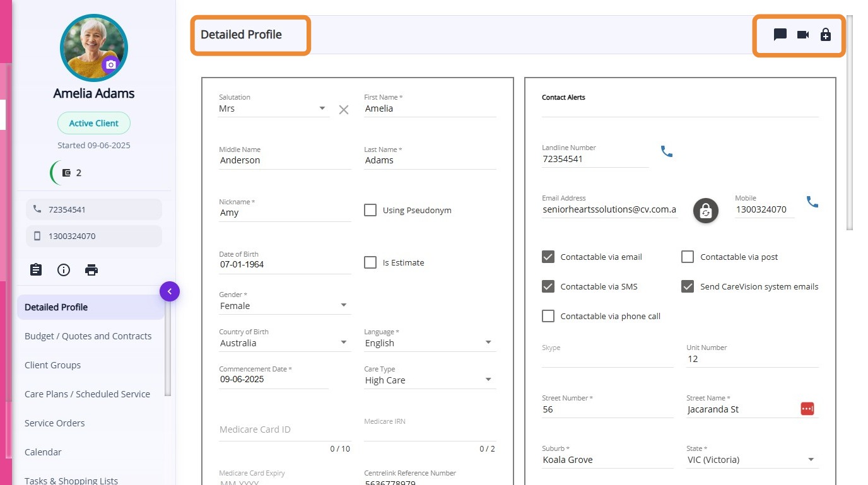Uncheck Contactable via SMS
This screenshot has height=485, width=868.
548,286
